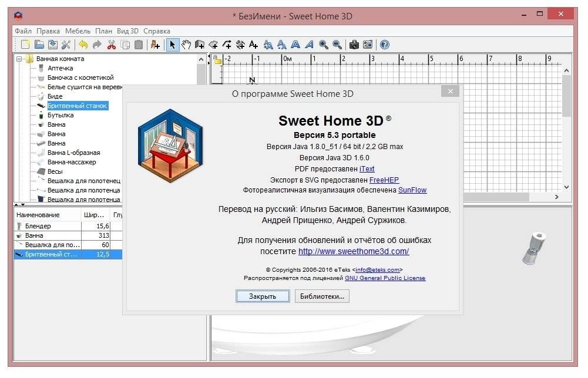Click the plan vertical scrollbar down arrow
This screenshot has height=378, width=588.
click(x=566, y=187)
